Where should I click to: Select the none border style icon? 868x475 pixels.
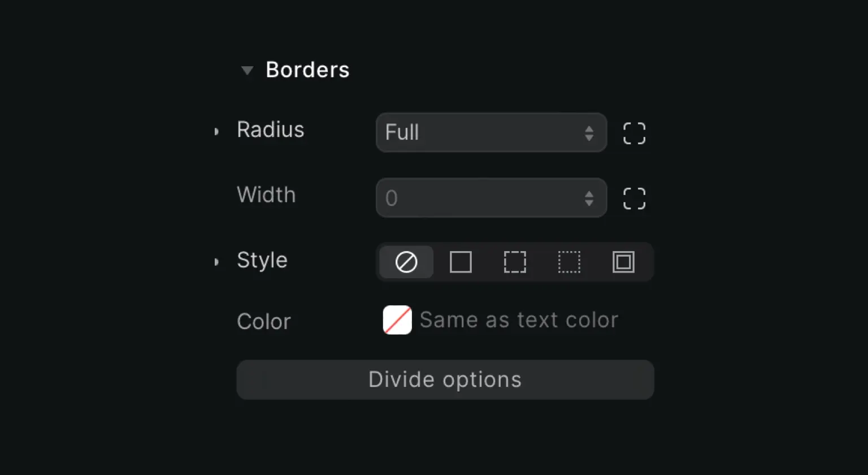pyautogui.click(x=406, y=262)
